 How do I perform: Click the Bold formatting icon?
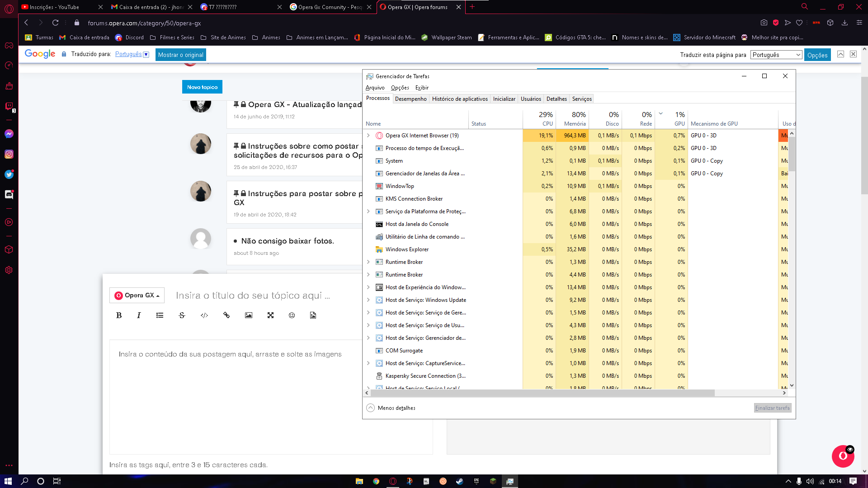click(x=118, y=315)
